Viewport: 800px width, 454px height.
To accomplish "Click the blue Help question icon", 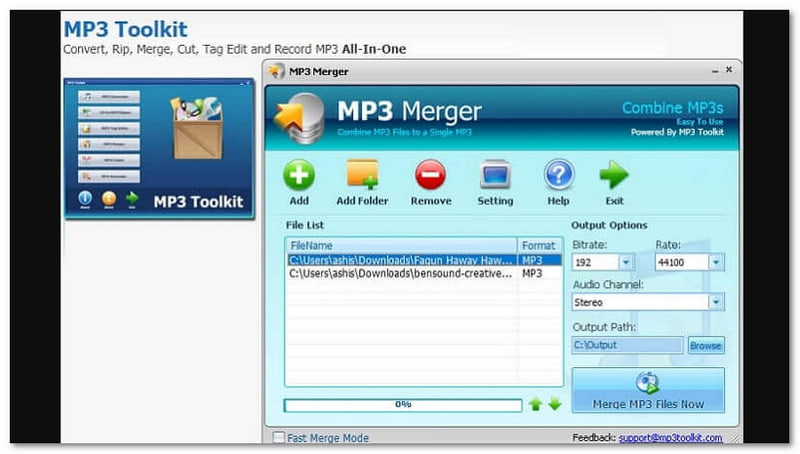I will pyautogui.click(x=559, y=175).
